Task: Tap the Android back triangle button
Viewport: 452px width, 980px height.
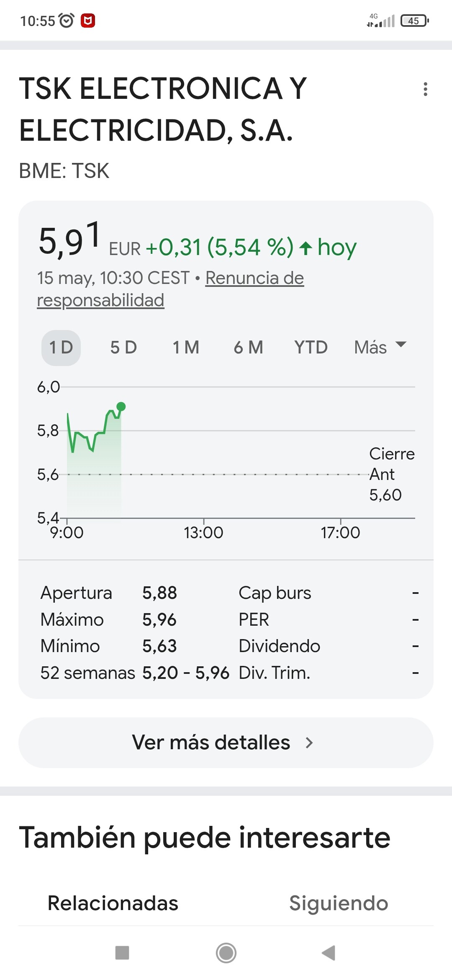Action: point(329,953)
